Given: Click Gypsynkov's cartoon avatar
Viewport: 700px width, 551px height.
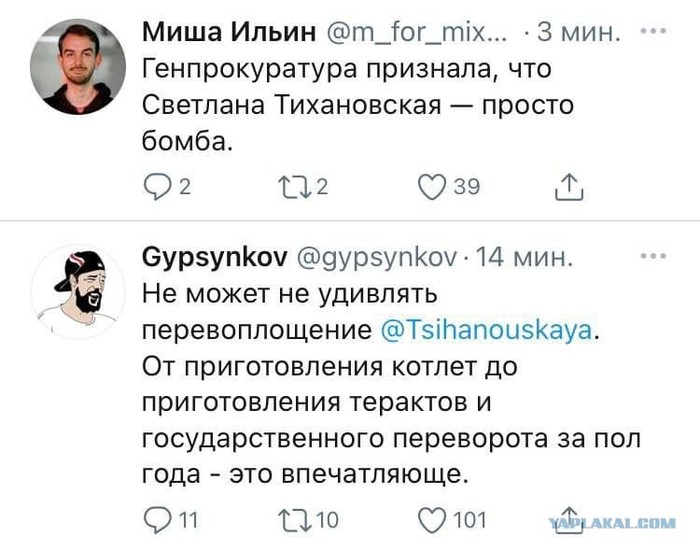Looking at the screenshot, I should [x=77, y=291].
